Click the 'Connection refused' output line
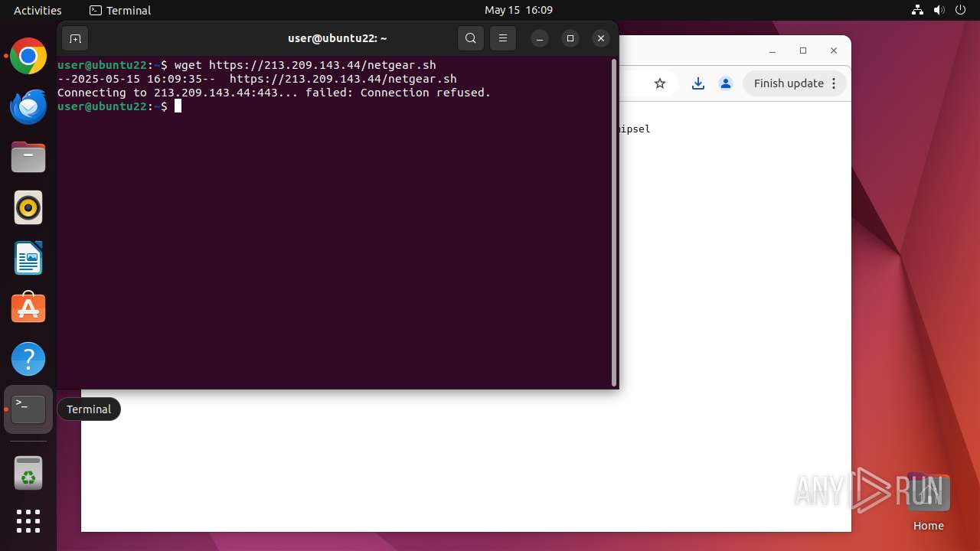 pyautogui.click(x=274, y=93)
